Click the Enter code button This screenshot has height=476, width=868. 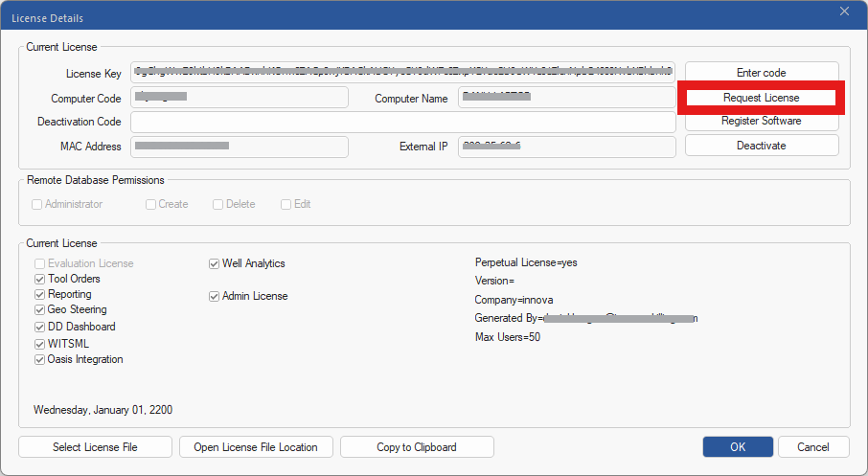pyautogui.click(x=761, y=73)
